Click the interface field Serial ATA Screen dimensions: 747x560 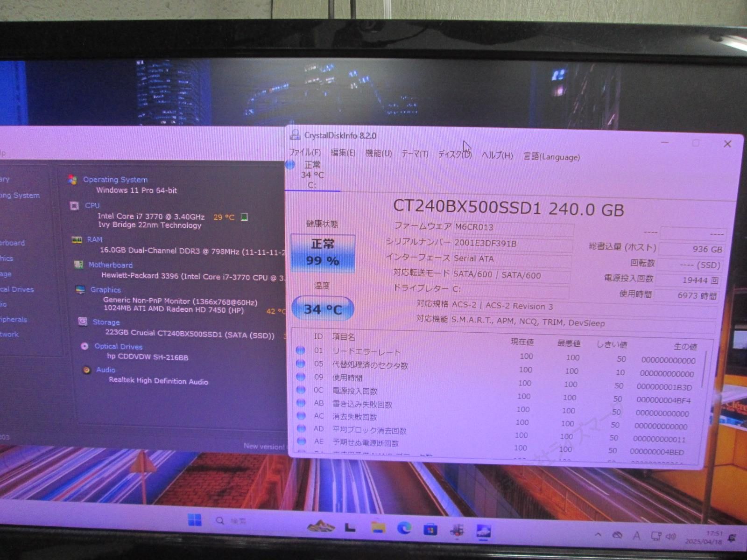click(512, 259)
